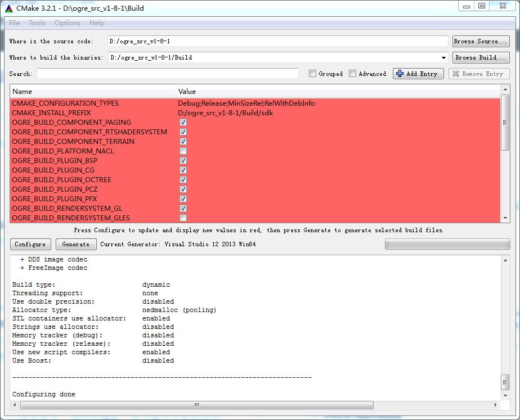Click the cache list scrollbar up arrow
The height and width of the screenshot is (420, 520).
(505, 89)
